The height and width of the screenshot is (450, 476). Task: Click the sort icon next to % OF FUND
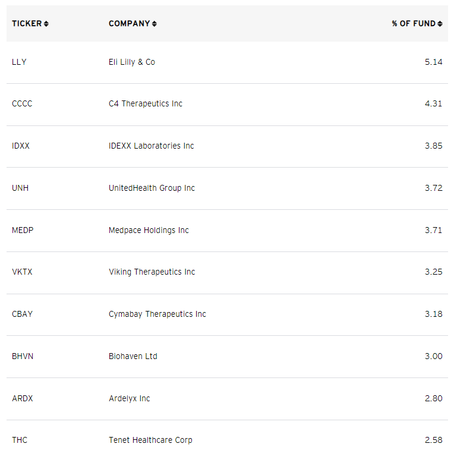pyautogui.click(x=439, y=23)
